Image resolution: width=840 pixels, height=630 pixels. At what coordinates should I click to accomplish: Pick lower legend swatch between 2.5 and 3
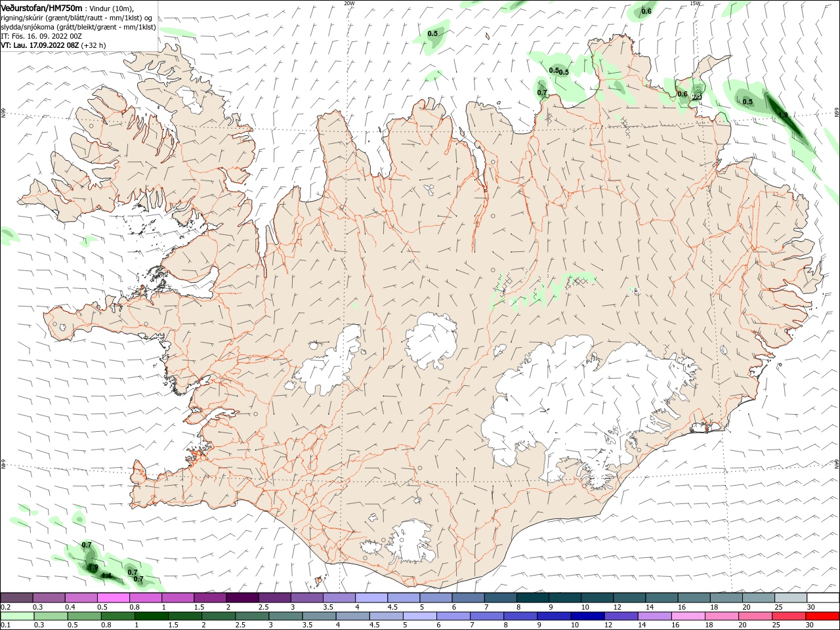[x=252, y=616]
